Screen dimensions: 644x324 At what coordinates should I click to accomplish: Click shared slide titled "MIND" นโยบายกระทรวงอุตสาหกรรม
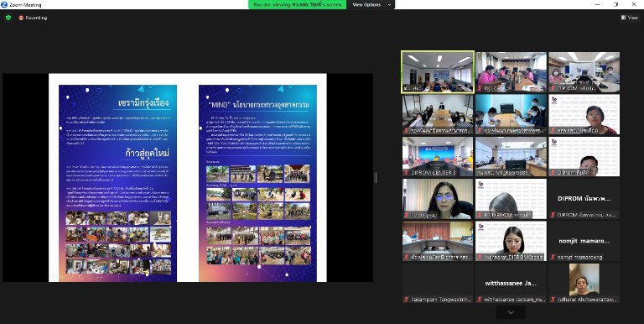tap(257, 183)
